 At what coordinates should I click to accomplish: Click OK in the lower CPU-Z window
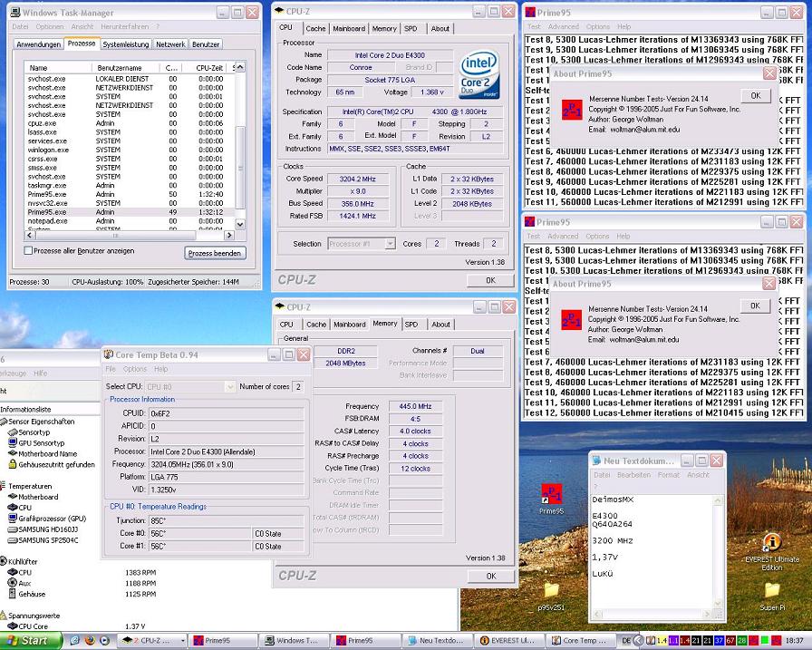tap(491, 576)
